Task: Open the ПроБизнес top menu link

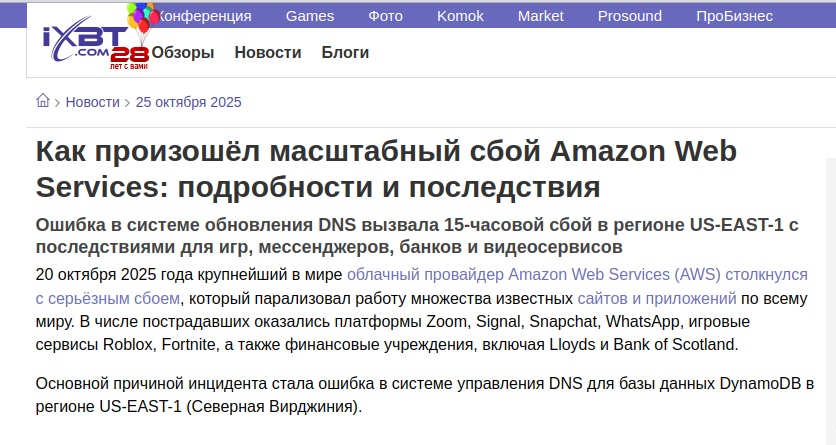Action: (x=734, y=16)
